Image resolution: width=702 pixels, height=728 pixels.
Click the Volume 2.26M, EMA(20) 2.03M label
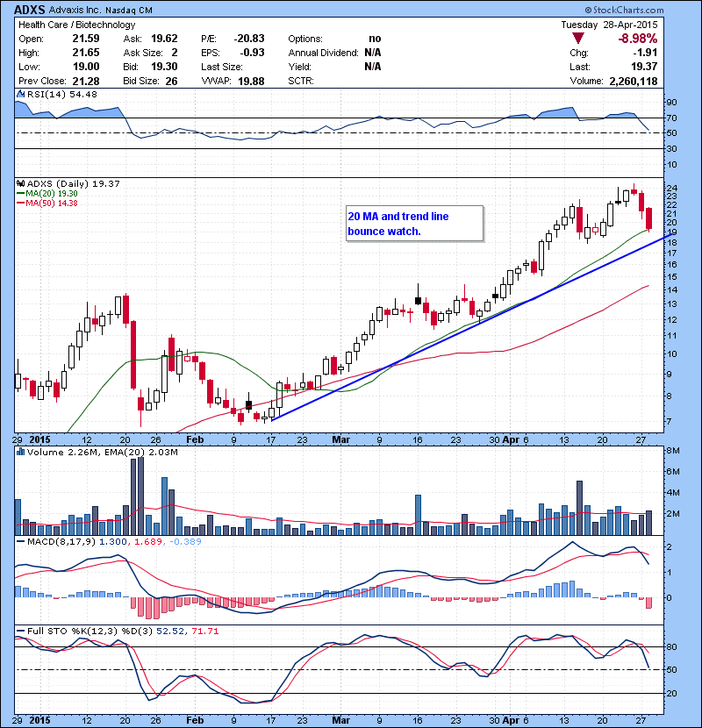[102, 452]
